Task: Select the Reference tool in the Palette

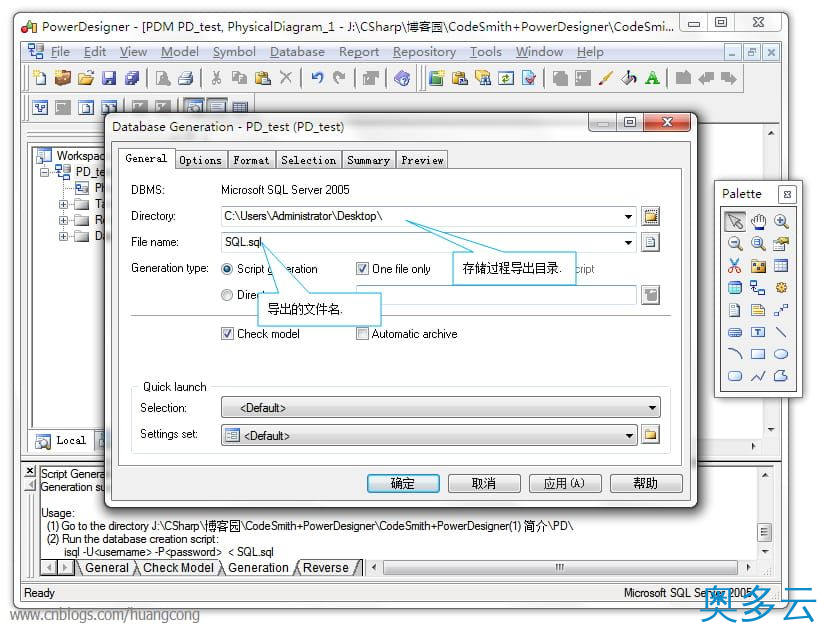Action: (x=758, y=287)
